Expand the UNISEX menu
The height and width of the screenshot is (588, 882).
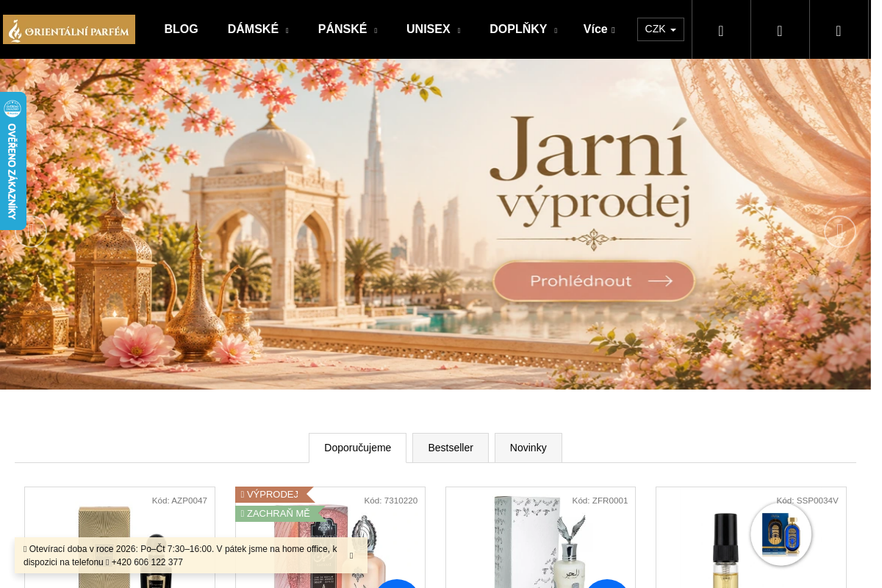pyautogui.click(x=434, y=29)
